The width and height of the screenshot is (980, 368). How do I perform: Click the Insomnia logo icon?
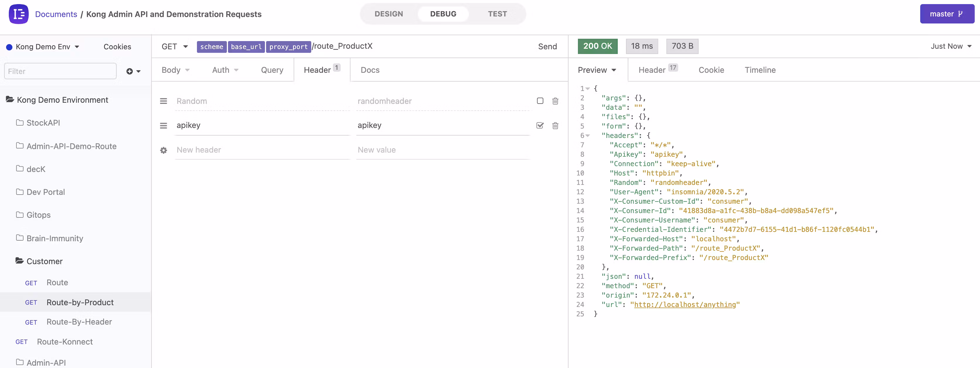(19, 14)
